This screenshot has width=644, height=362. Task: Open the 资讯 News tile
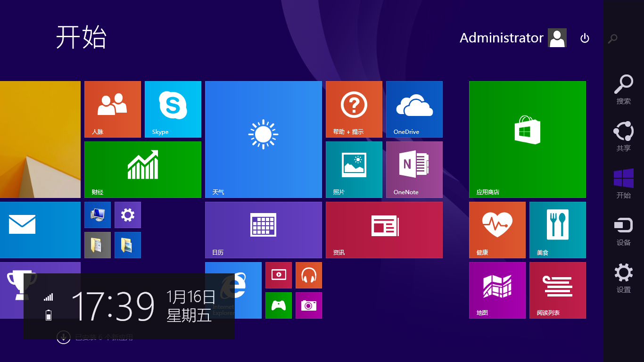pos(384,230)
